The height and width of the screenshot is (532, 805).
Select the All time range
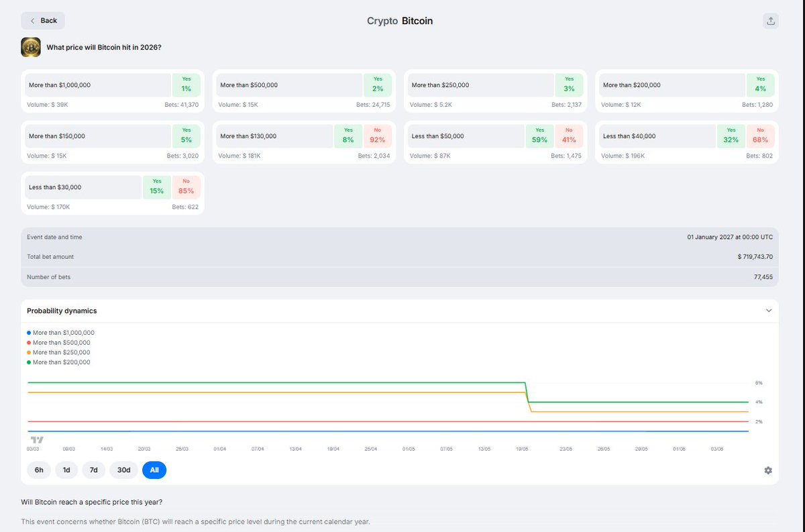(x=154, y=470)
